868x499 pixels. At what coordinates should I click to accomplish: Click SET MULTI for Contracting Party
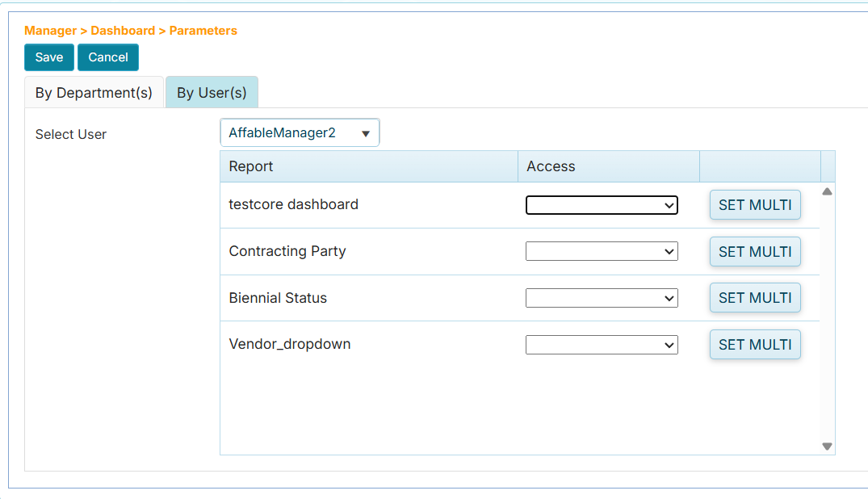coord(754,251)
